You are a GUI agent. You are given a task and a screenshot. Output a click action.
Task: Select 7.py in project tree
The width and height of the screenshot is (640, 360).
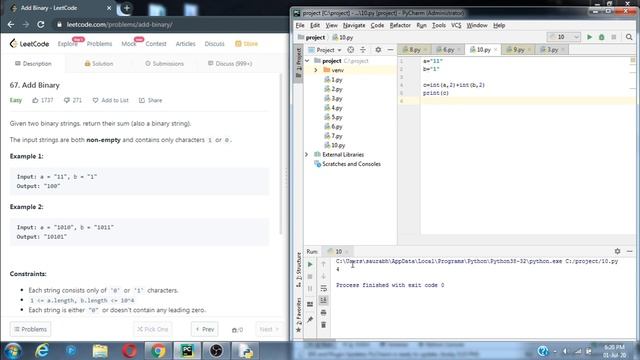pyautogui.click(x=333, y=136)
